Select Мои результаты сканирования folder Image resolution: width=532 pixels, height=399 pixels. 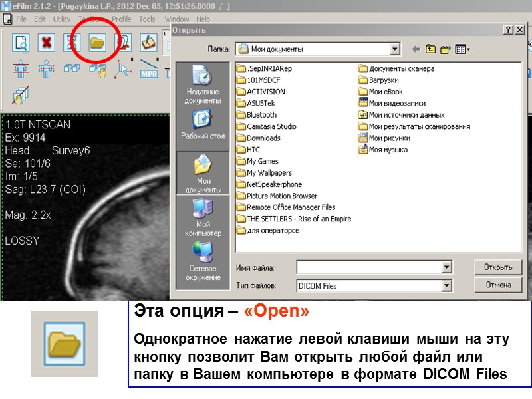(414, 126)
